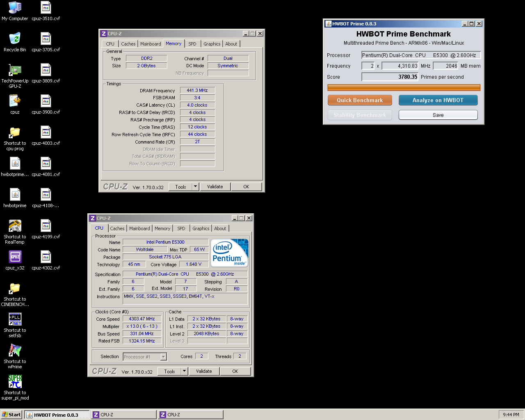Click Validate in lower CPU-Z window
This screenshot has height=420, width=525.
point(204,371)
